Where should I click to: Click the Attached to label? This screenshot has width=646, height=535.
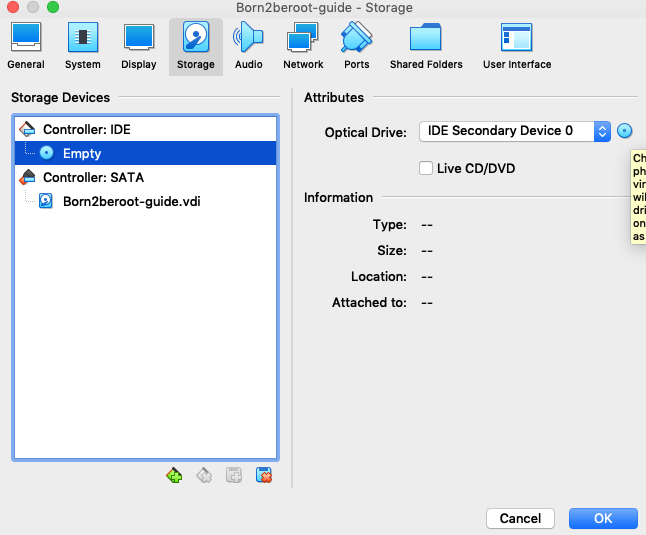(x=369, y=303)
